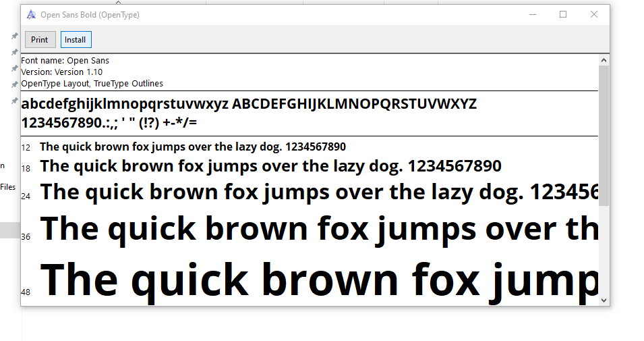
Task: Click the 24 point sample sentence
Action: pyautogui.click(x=319, y=192)
